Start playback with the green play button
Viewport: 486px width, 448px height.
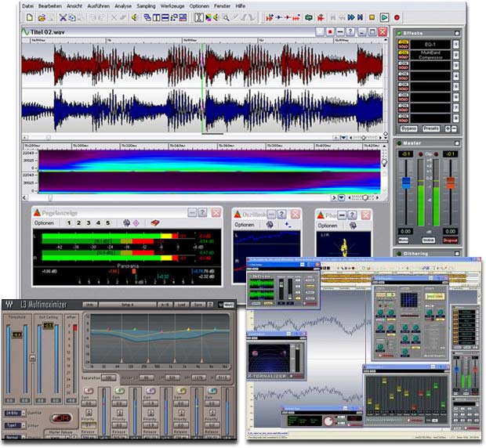tap(384, 18)
